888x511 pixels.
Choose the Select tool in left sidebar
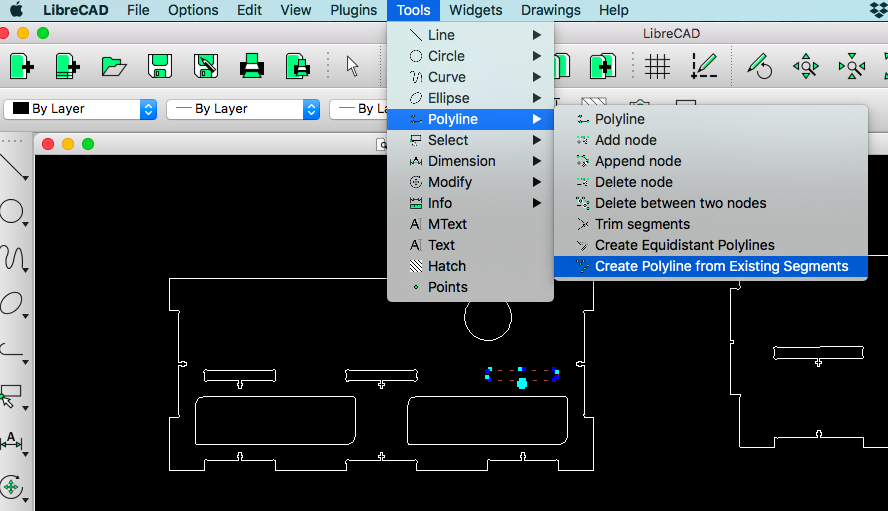pos(12,396)
